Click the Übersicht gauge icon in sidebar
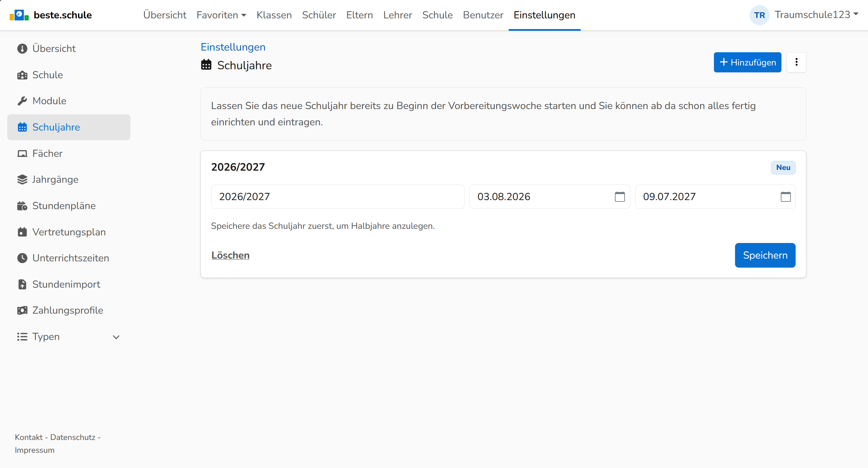 (x=22, y=49)
